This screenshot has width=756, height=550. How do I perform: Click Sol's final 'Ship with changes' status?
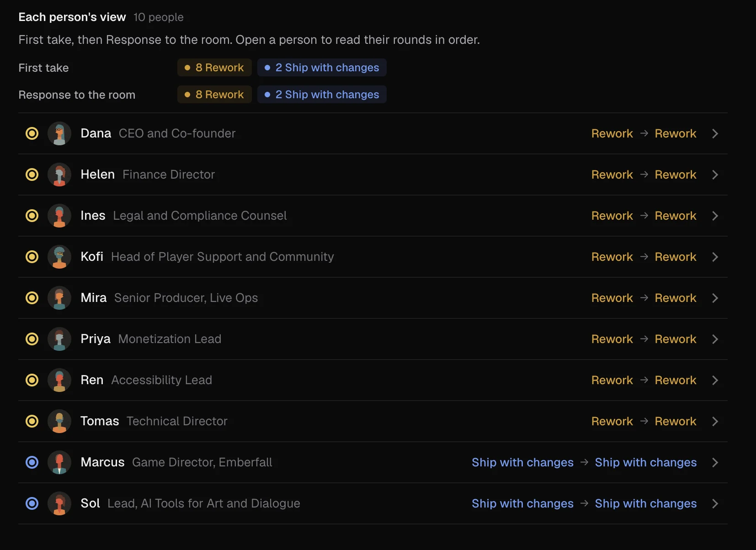coord(646,503)
